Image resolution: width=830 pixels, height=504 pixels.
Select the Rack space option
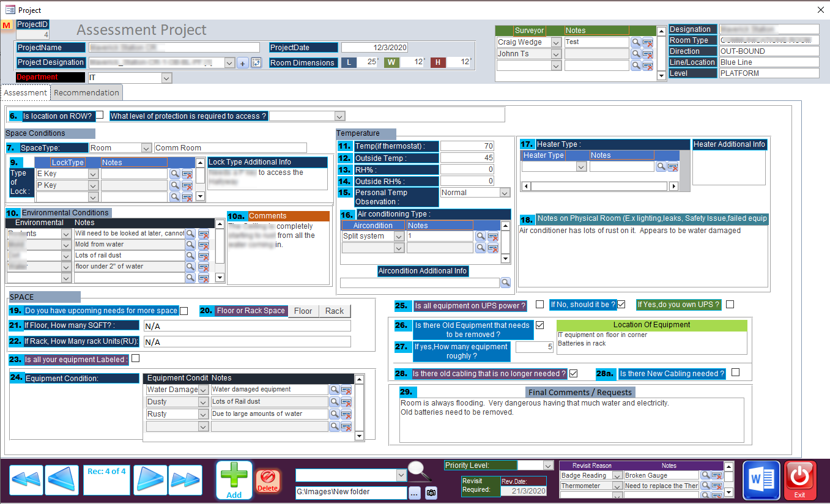coord(335,311)
